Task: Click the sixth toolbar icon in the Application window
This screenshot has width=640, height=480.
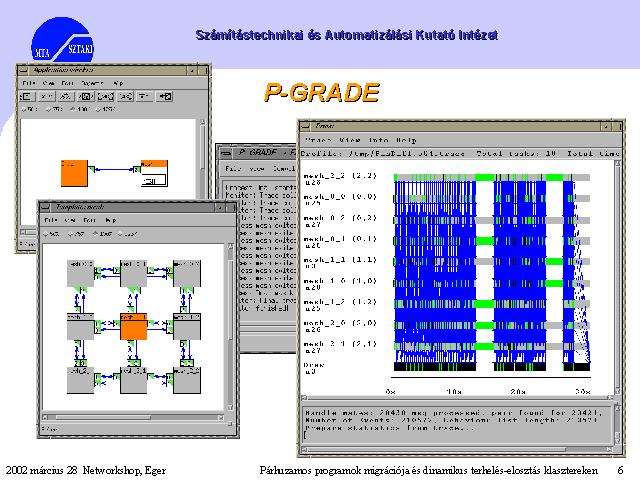Action: click(x=125, y=96)
